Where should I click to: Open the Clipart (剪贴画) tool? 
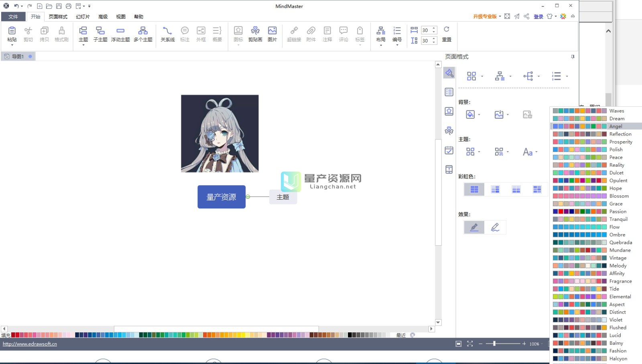click(255, 31)
